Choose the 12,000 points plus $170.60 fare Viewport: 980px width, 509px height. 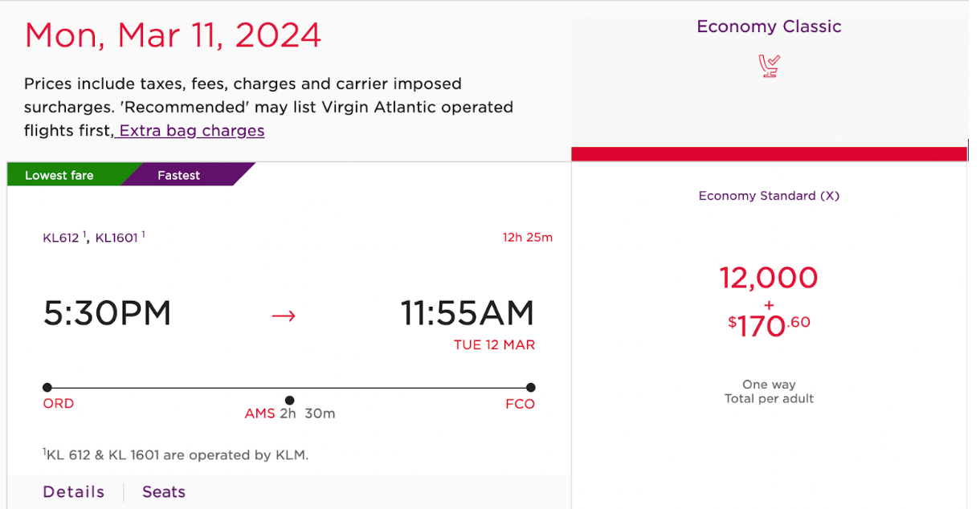769,301
